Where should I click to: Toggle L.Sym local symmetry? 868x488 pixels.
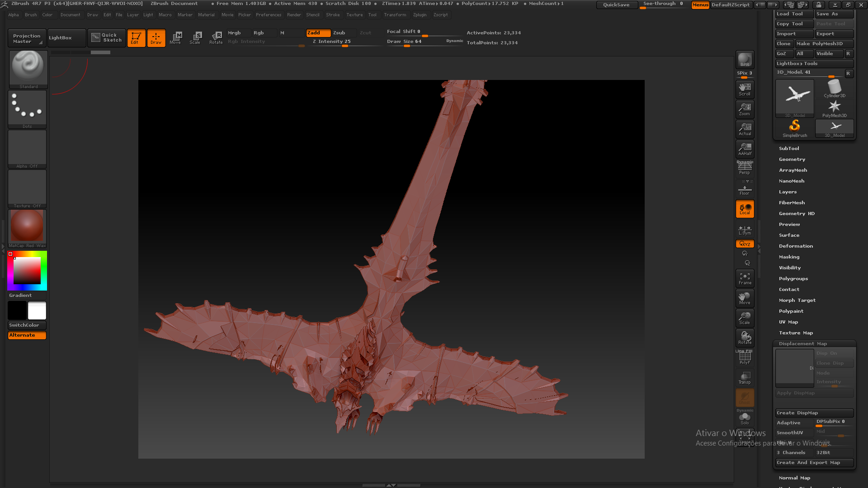point(745,230)
